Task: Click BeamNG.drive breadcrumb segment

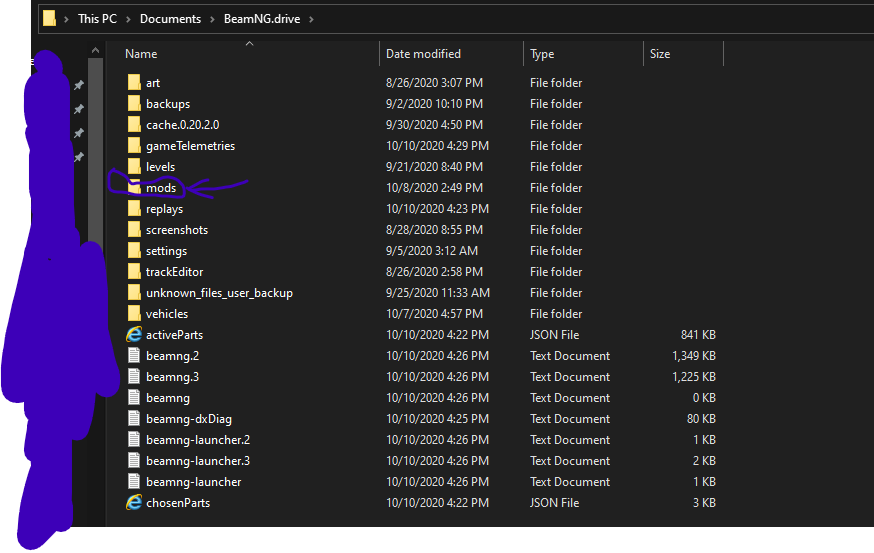Action: pyautogui.click(x=262, y=19)
